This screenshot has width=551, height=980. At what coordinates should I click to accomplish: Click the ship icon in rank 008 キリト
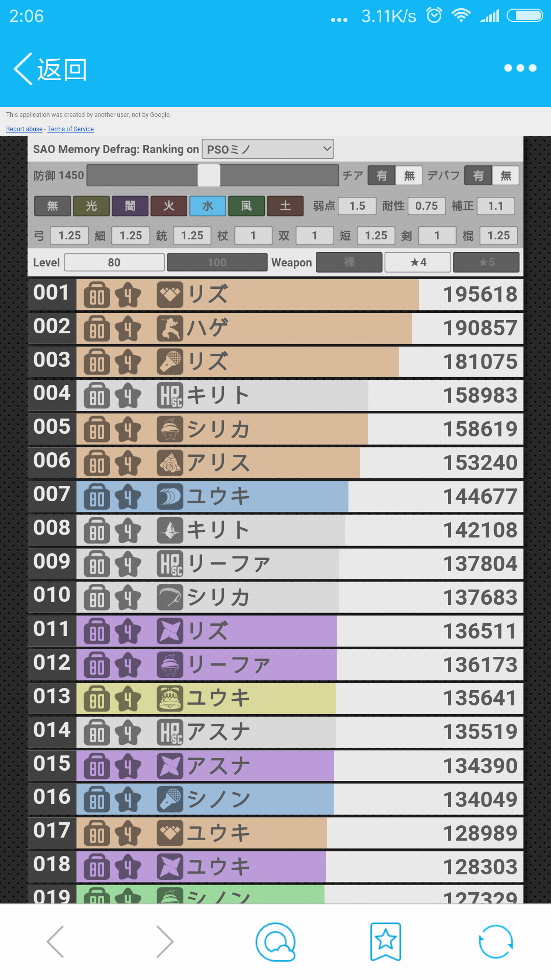(x=169, y=530)
